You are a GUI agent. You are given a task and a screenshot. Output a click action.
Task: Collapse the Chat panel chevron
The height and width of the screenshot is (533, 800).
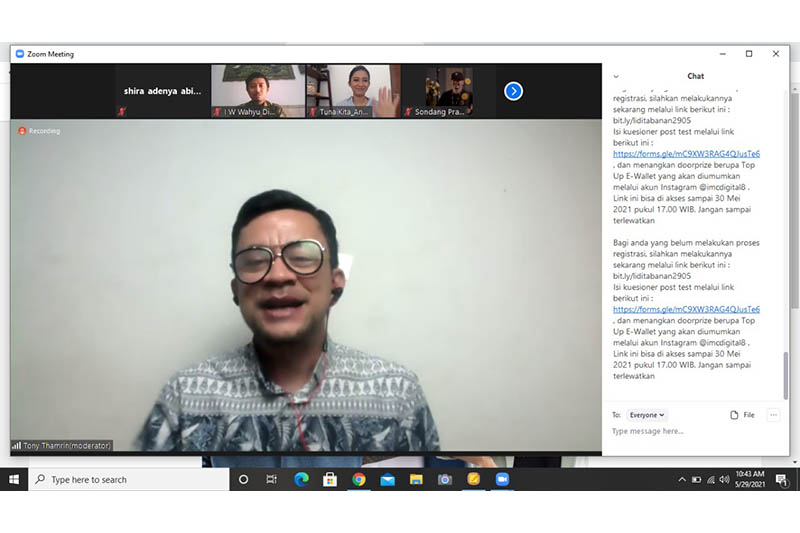click(616, 77)
